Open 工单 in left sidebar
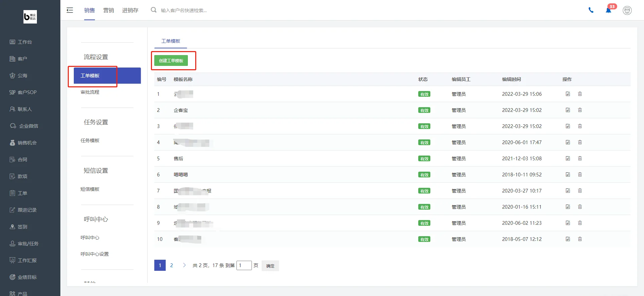The width and height of the screenshot is (644, 296). click(x=18, y=193)
